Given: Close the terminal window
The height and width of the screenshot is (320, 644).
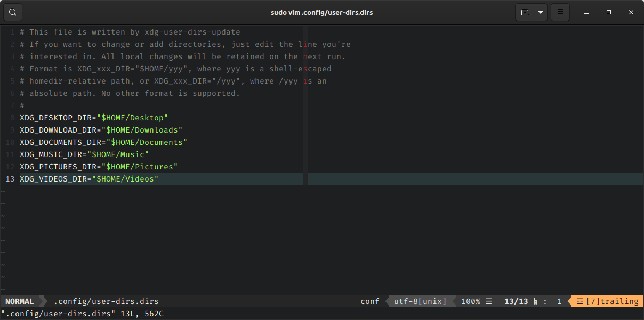Looking at the screenshot, I should click(x=631, y=12).
